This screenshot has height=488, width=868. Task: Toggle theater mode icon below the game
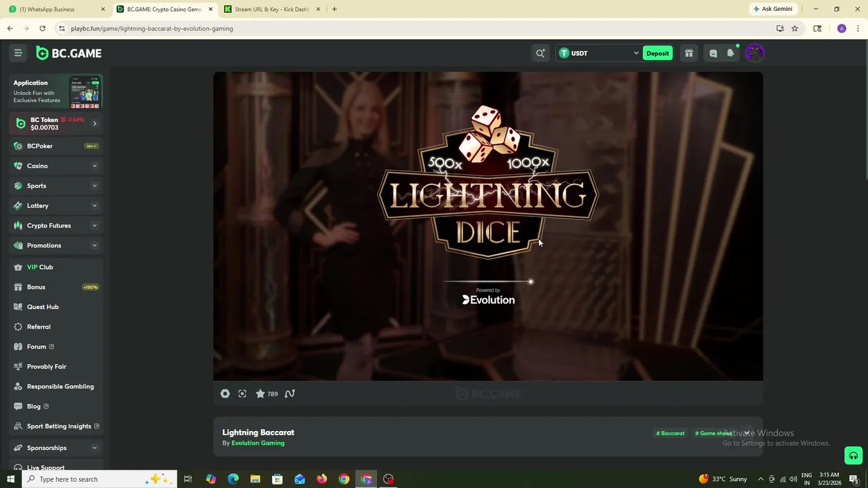click(225, 394)
